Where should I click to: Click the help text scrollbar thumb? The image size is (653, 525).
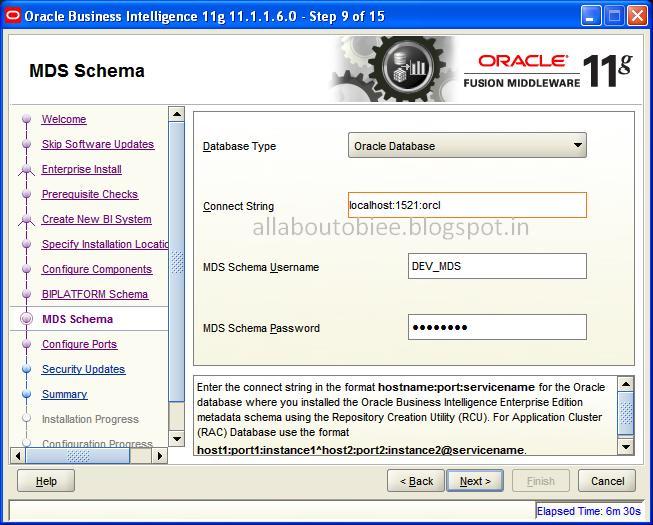(x=626, y=413)
